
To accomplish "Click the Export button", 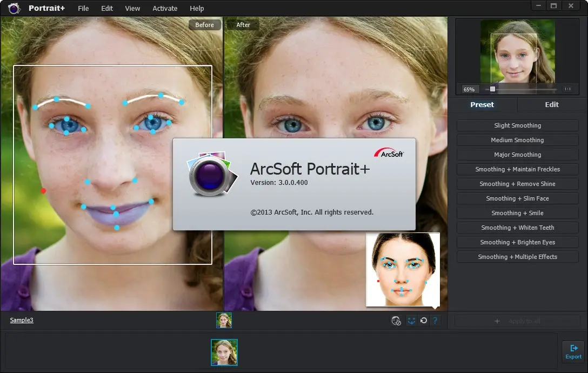I will (573, 351).
